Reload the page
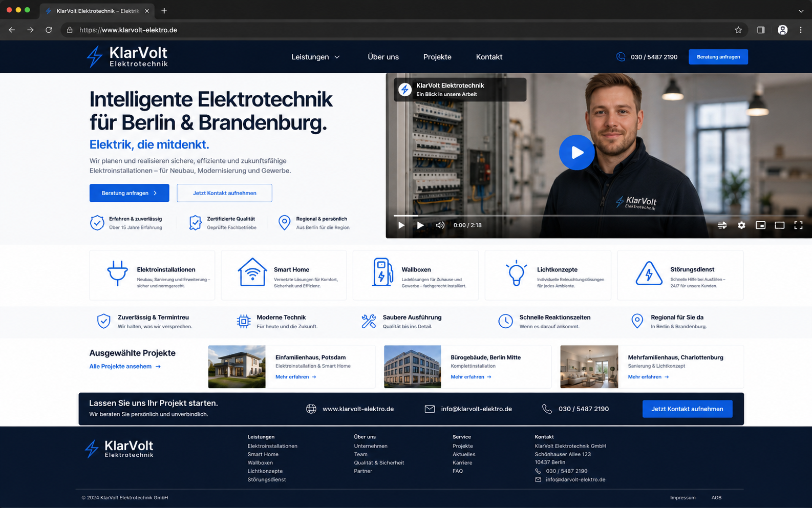This screenshot has height=508, width=812. click(49, 30)
